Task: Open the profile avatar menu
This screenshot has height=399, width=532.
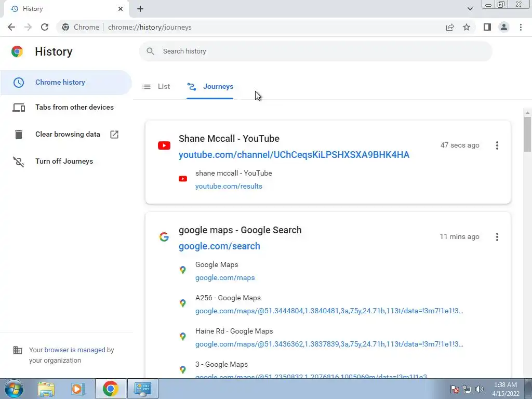Action: tap(504, 27)
